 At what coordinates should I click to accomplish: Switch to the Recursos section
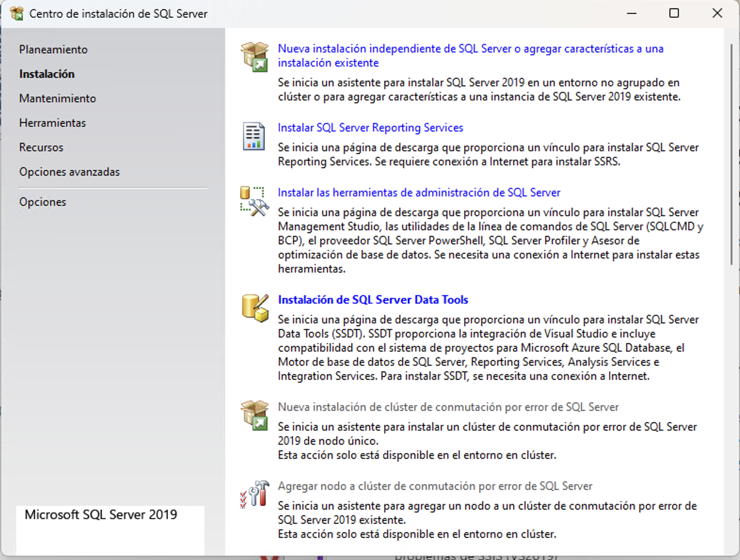click(x=41, y=147)
